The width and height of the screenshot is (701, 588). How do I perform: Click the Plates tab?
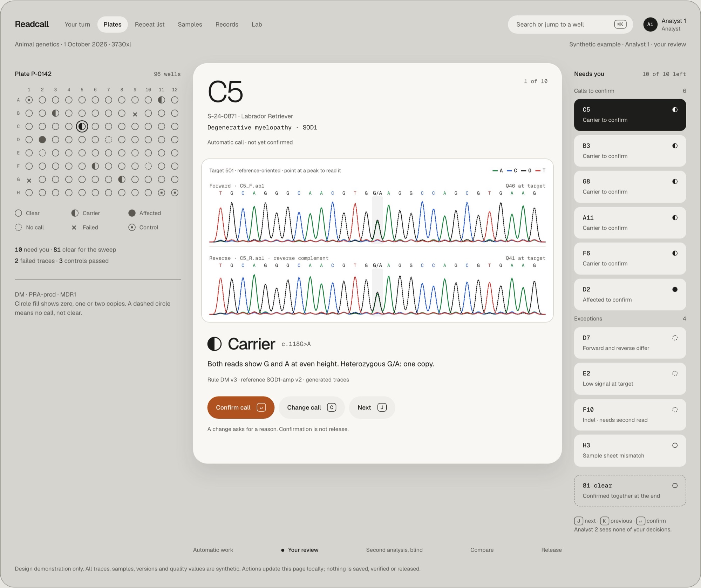click(113, 25)
